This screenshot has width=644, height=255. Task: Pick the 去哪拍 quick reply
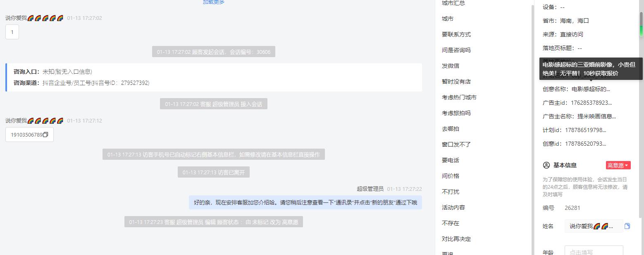451,129
